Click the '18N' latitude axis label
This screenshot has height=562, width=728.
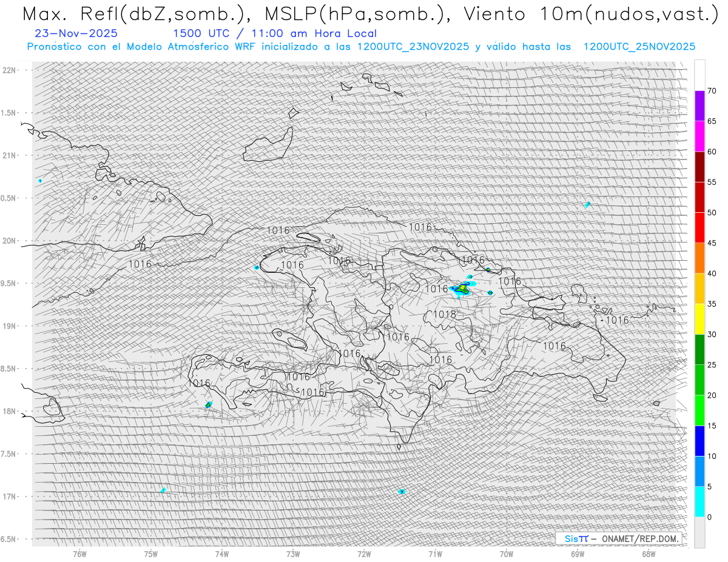pyautogui.click(x=9, y=411)
